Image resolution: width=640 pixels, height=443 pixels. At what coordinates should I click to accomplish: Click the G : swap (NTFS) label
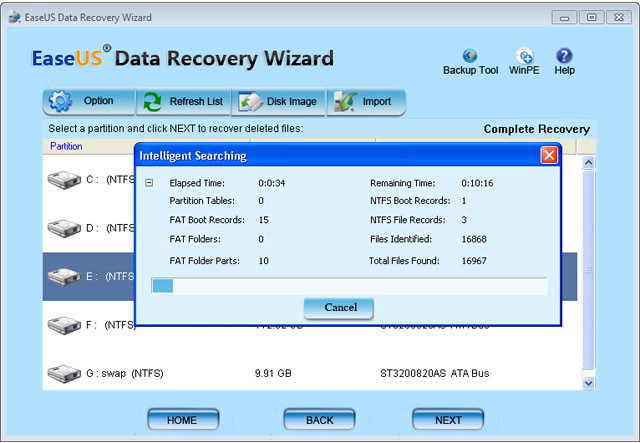(124, 373)
